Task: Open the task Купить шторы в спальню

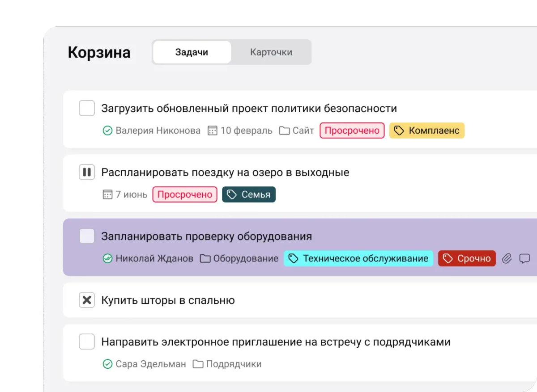Action: pos(167,300)
